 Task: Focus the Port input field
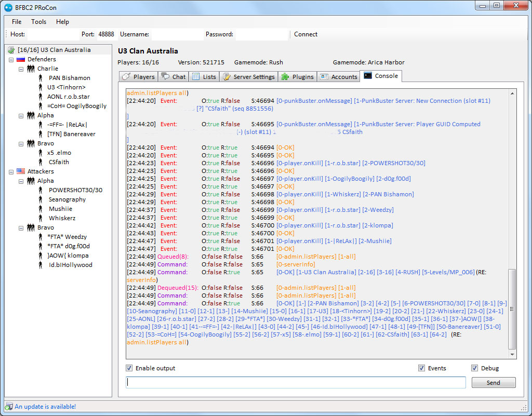coord(106,34)
